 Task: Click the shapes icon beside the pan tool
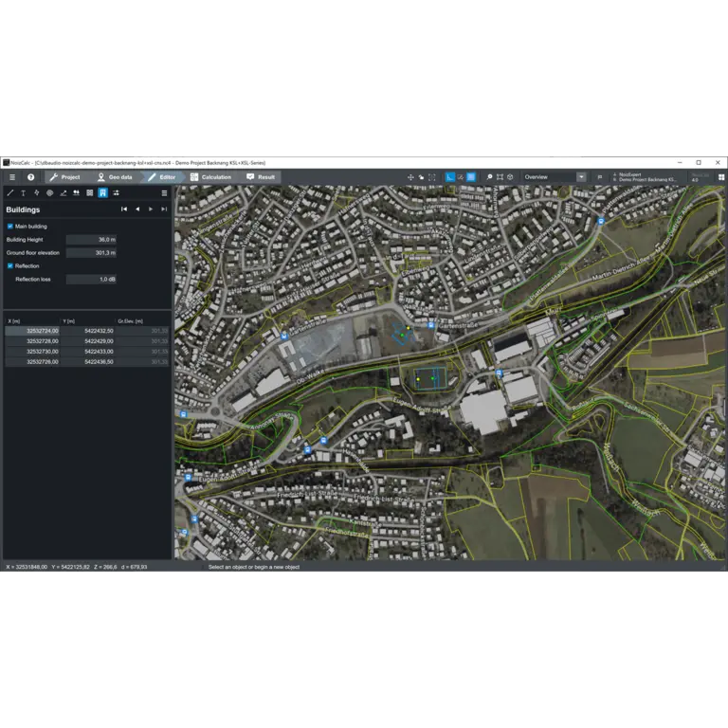click(x=421, y=177)
